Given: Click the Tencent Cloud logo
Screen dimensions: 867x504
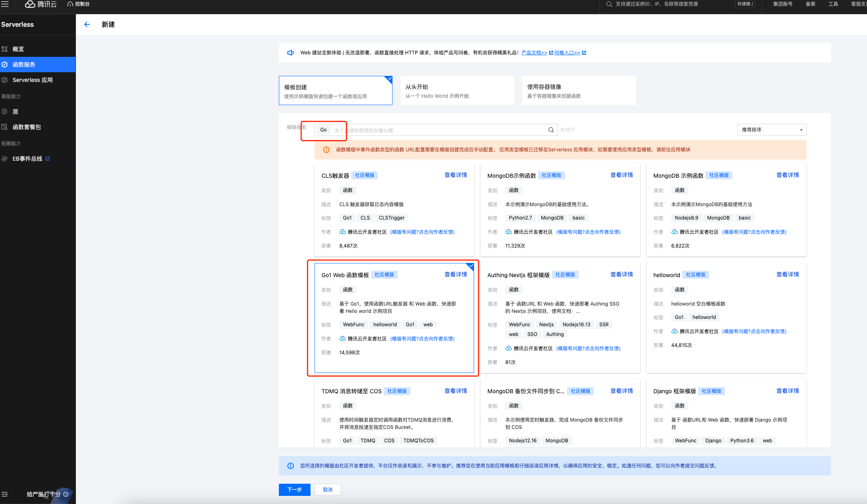Looking at the screenshot, I should point(41,4).
